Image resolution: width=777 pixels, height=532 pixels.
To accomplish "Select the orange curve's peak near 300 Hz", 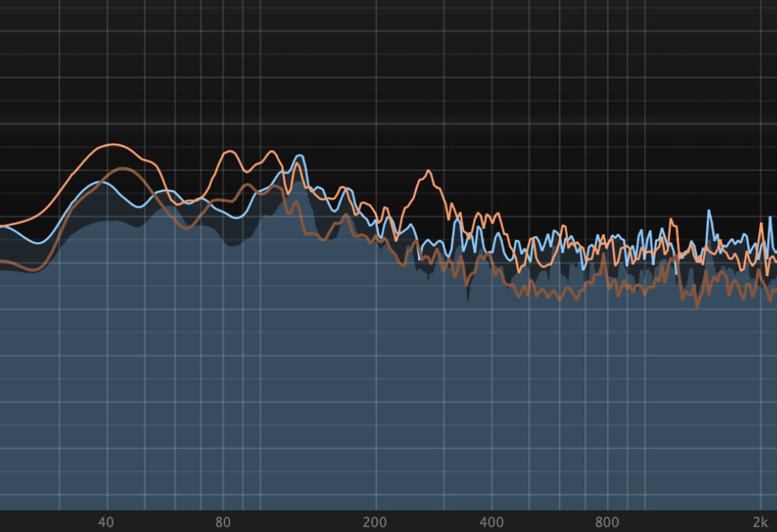I will click(428, 171).
